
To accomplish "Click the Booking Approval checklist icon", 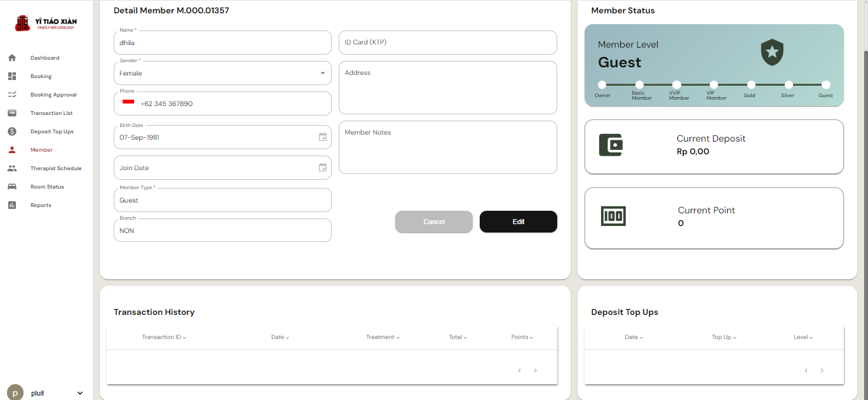I will (12, 95).
